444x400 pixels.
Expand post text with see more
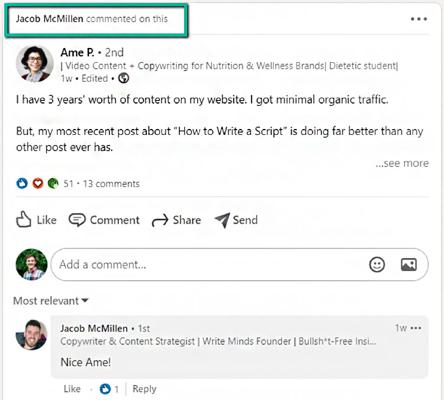coord(402,163)
